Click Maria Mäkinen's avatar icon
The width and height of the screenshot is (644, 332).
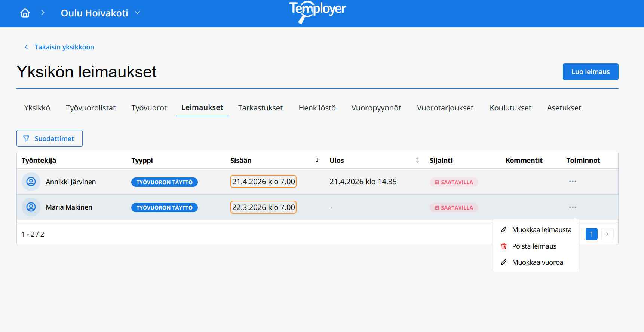[31, 207]
